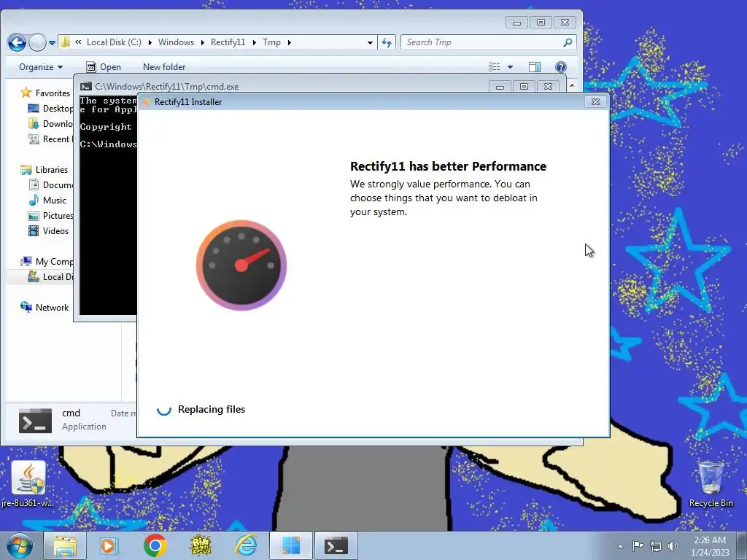
Task: Select Recent Places under Favorites
Action: pyautogui.click(x=50, y=139)
